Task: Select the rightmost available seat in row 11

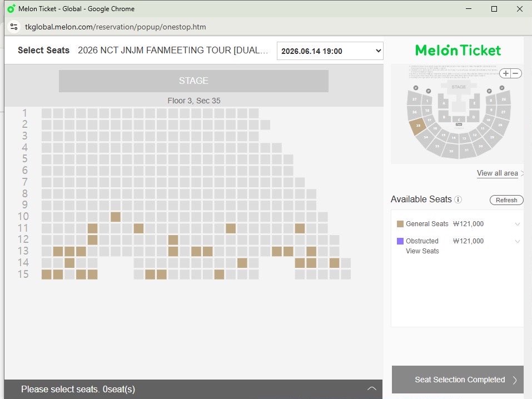Action: coord(300,228)
